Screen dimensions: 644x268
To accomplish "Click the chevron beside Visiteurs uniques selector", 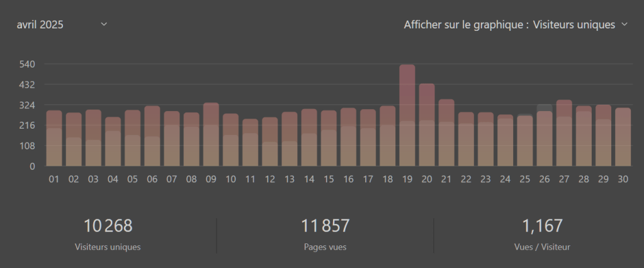I will click(624, 25).
